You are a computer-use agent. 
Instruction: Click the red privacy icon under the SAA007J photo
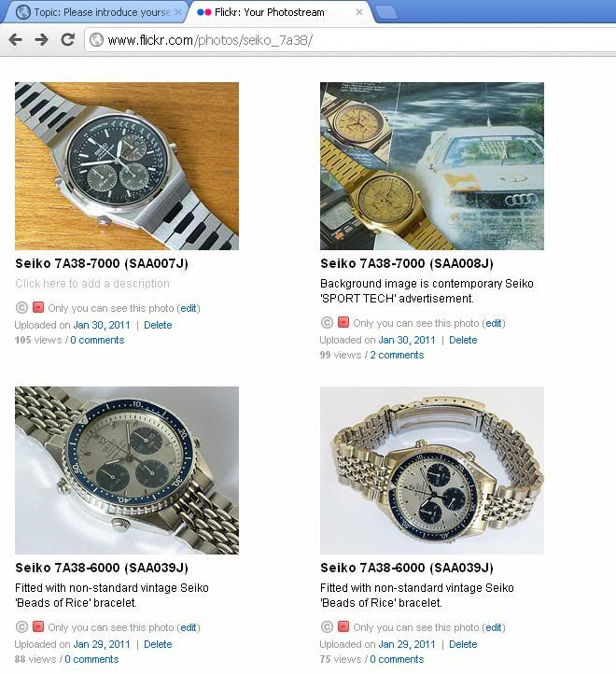coord(38,307)
